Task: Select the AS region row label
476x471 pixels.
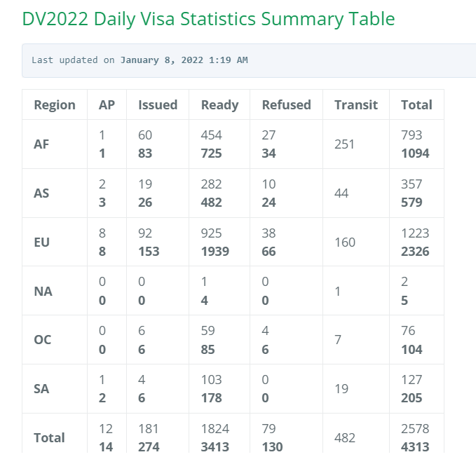Action: (x=41, y=193)
